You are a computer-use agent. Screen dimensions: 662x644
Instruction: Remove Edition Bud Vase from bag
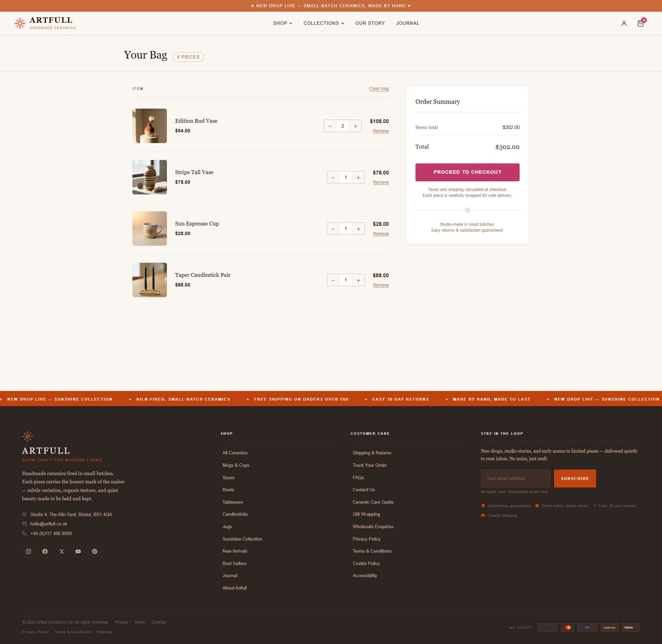(x=381, y=131)
